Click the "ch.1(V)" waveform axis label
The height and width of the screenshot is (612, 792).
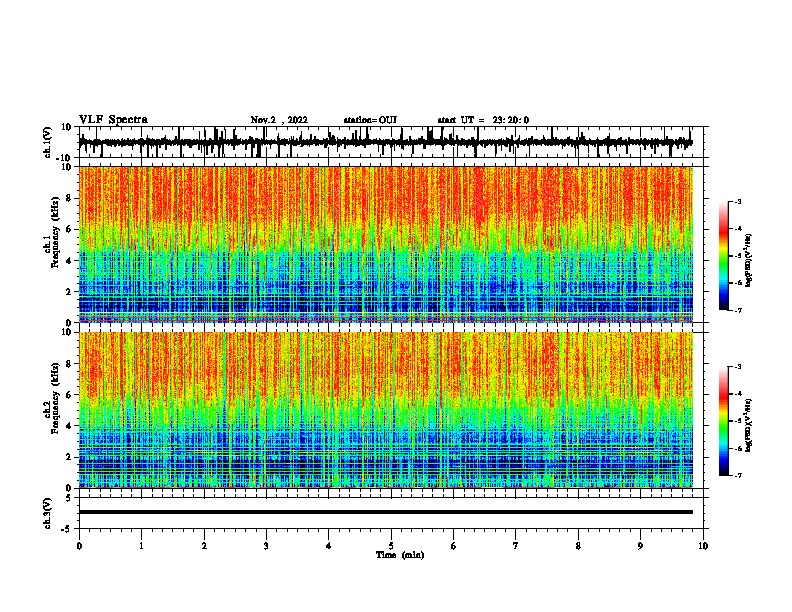[48, 142]
